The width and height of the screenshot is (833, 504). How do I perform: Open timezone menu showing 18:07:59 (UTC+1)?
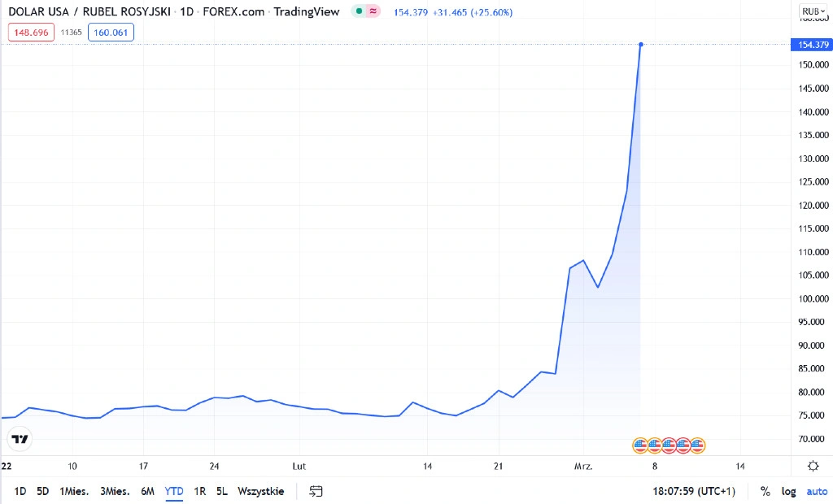pyautogui.click(x=694, y=491)
